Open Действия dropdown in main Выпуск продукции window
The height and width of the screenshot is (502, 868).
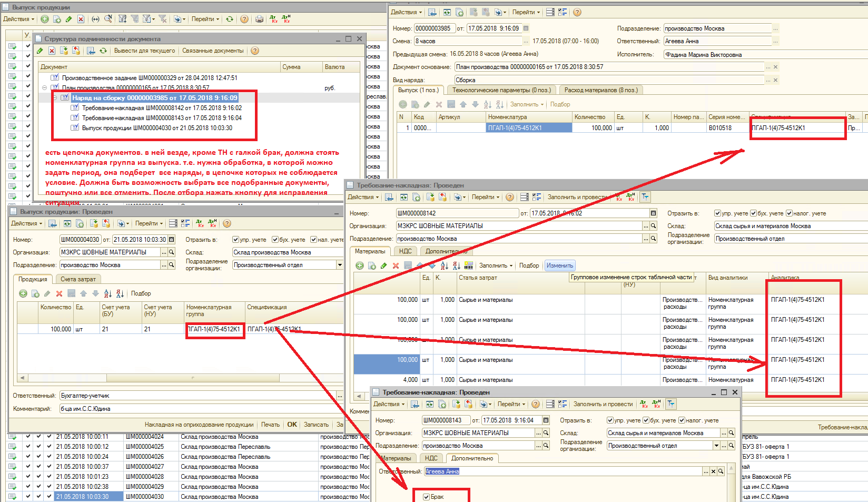[18, 19]
